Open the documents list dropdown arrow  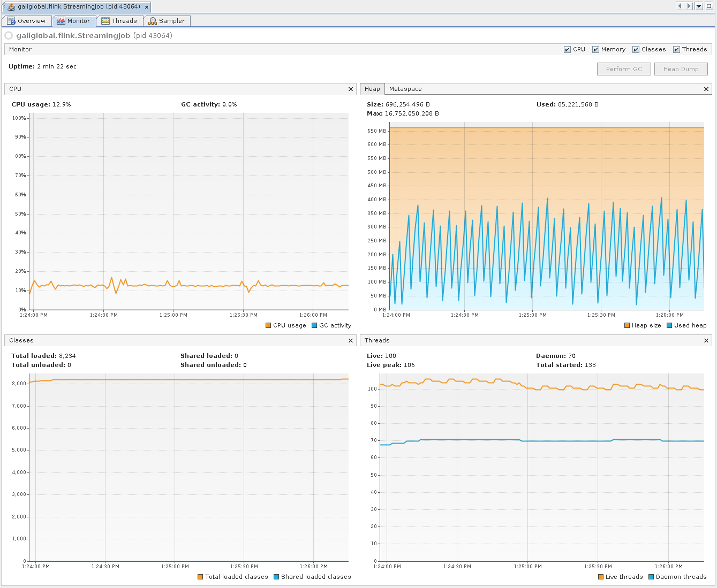click(x=699, y=6)
